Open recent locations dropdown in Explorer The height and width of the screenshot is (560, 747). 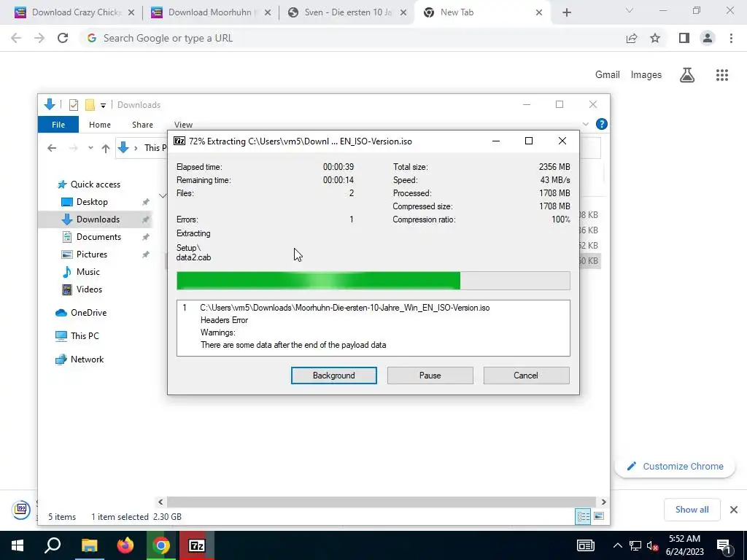pyautogui.click(x=90, y=148)
